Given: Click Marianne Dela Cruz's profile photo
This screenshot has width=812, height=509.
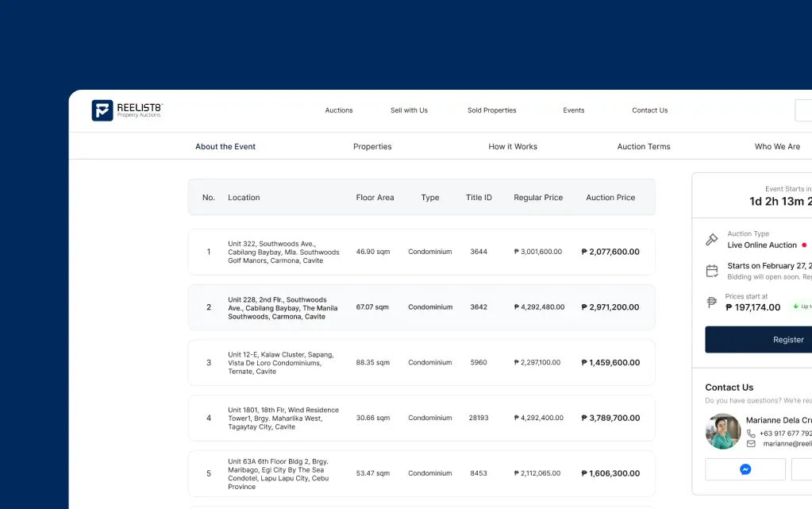Looking at the screenshot, I should tap(723, 431).
